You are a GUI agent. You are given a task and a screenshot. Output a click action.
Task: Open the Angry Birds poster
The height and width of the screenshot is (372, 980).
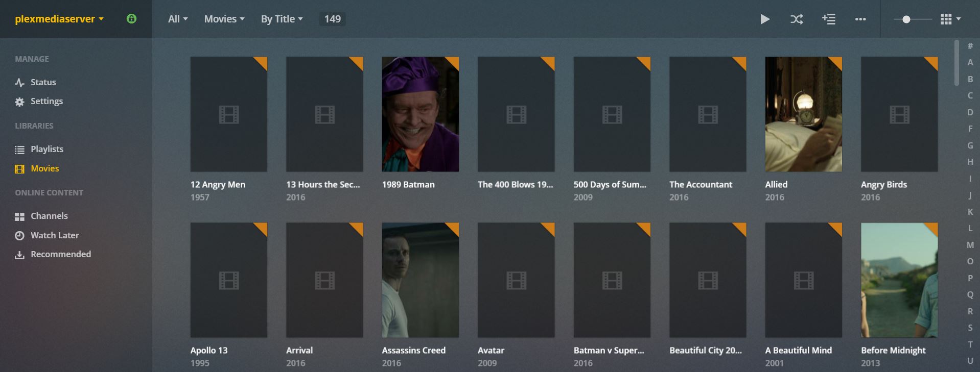pyautogui.click(x=899, y=114)
